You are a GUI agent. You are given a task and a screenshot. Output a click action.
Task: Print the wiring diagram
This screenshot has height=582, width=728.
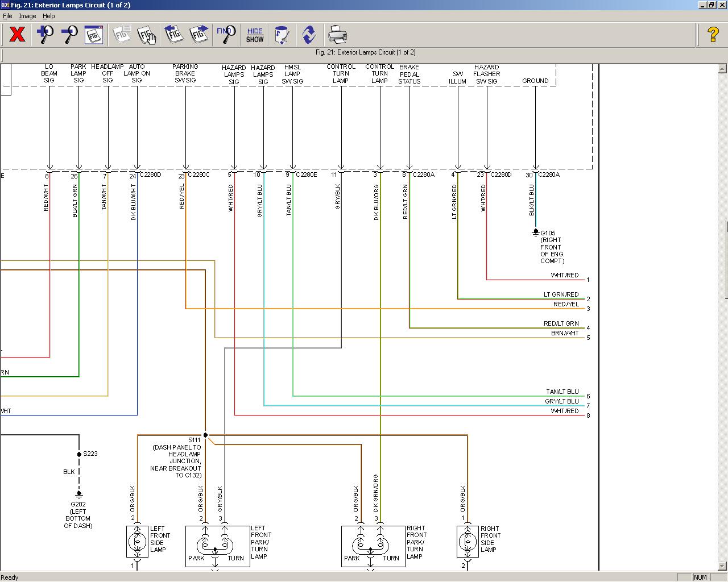tap(337, 35)
